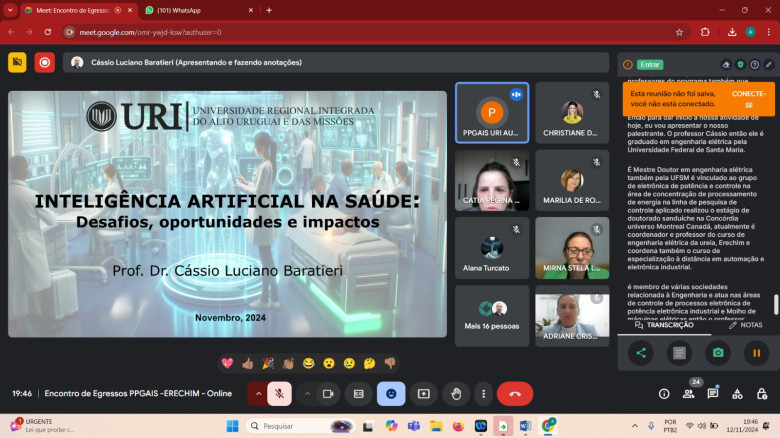The width and height of the screenshot is (780, 438).
Task: Click the CONECTE-SE link
Action: point(748,99)
